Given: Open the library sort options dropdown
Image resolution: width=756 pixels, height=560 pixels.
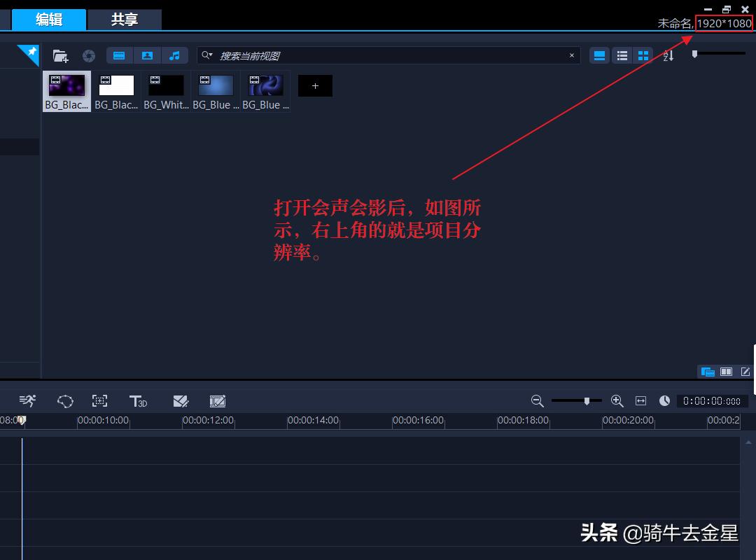Looking at the screenshot, I should coord(667,55).
